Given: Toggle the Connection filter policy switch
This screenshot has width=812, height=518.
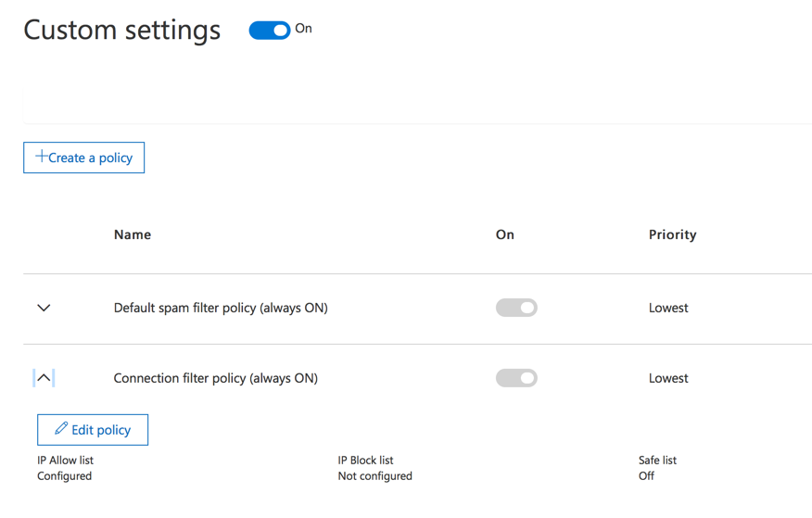Looking at the screenshot, I should point(516,378).
